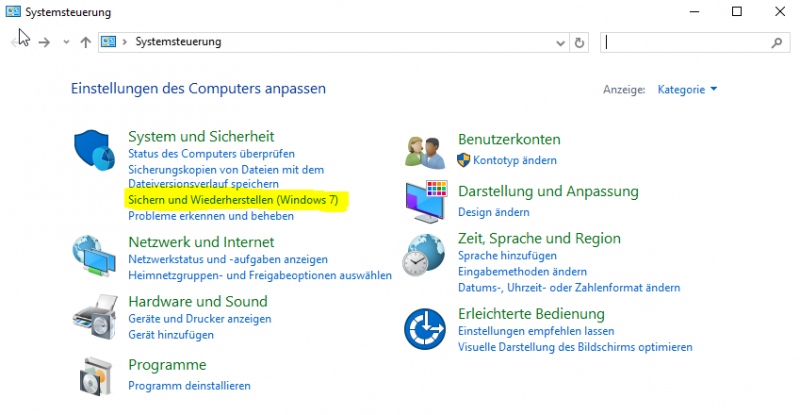Image resolution: width=800 pixels, height=415 pixels.
Task: Open Sichern und Wiederherstellen (Windows 7)
Action: [x=233, y=200]
